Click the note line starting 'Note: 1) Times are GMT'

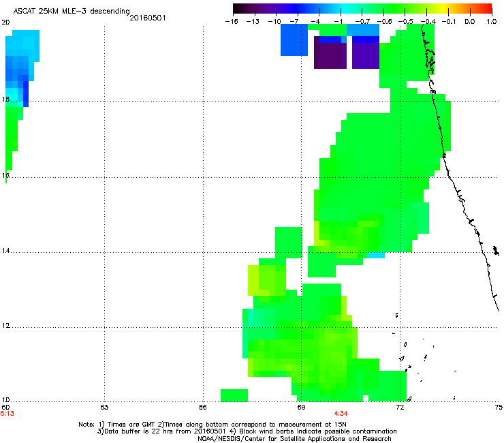(212, 425)
